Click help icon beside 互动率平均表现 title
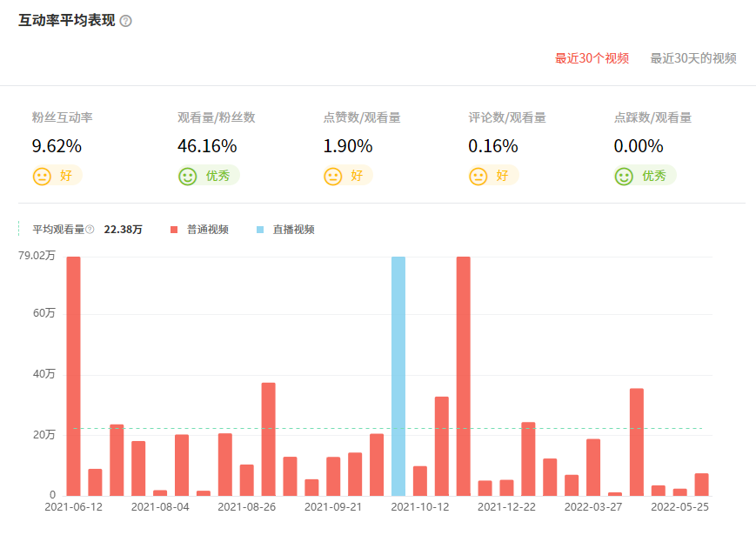The height and width of the screenshot is (535, 756). pos(125,21)
